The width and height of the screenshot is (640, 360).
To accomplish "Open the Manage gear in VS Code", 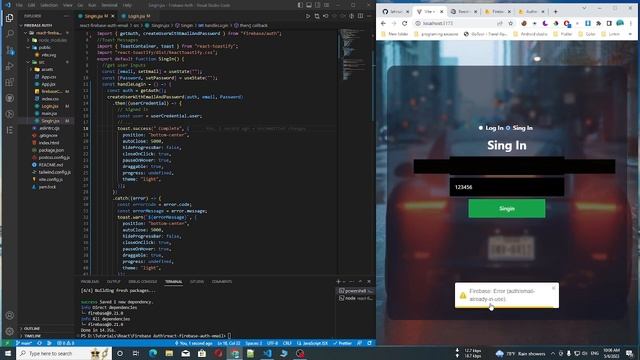I will (10, 331).
